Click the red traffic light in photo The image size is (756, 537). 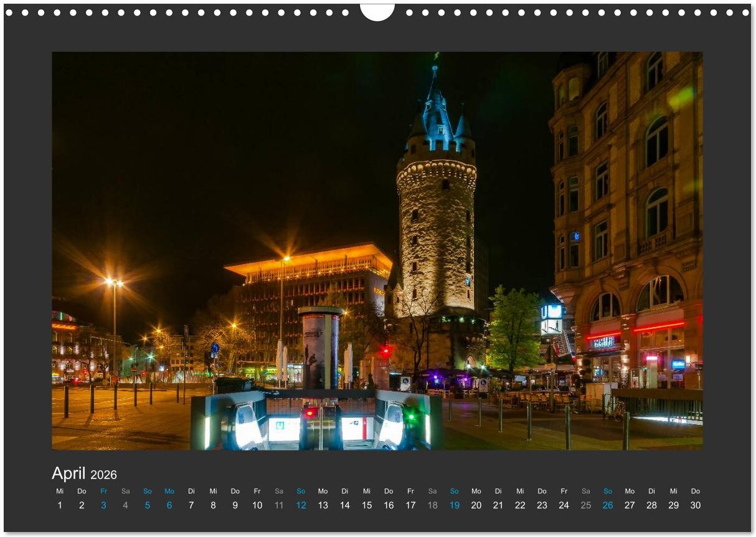tap(385, 351)
